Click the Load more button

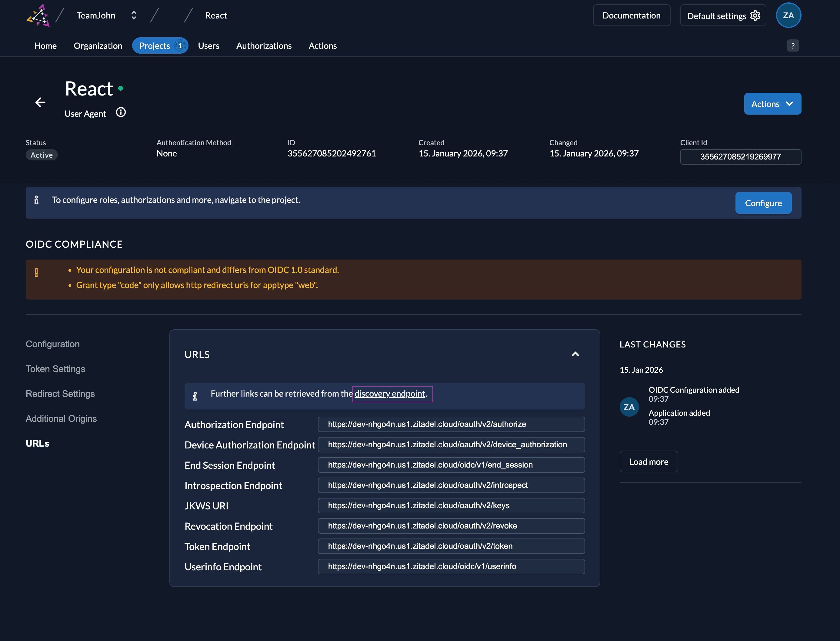pyautogui.click(x=648, y=462)
